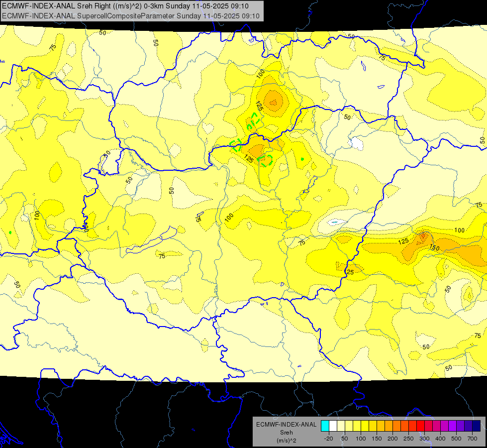The image size is (487, 448).
Task: Click the legend's ECMWF-INDEX-ANAL label
Action: point(287,425)
